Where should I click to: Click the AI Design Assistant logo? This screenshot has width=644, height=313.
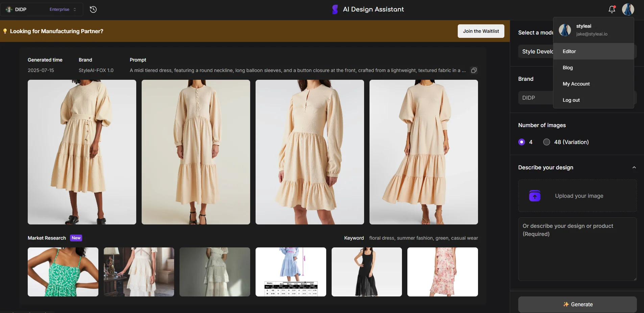click(x=335, y=9)
